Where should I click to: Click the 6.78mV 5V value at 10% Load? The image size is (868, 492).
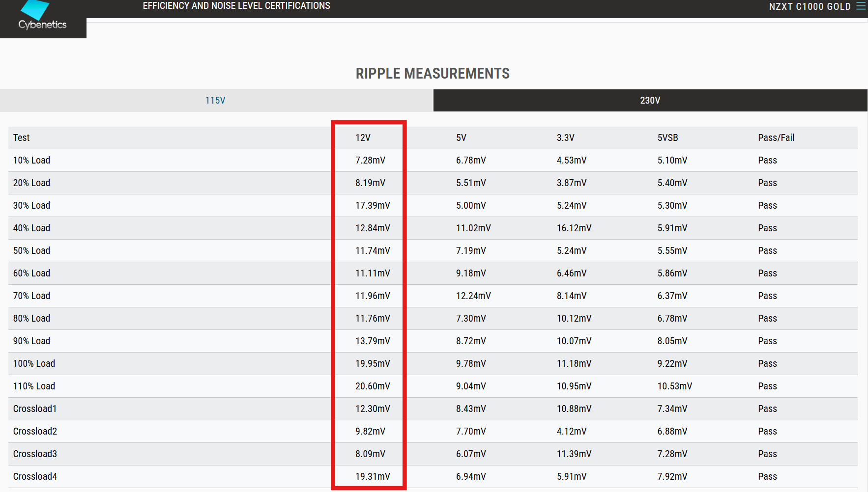[471, 161]
